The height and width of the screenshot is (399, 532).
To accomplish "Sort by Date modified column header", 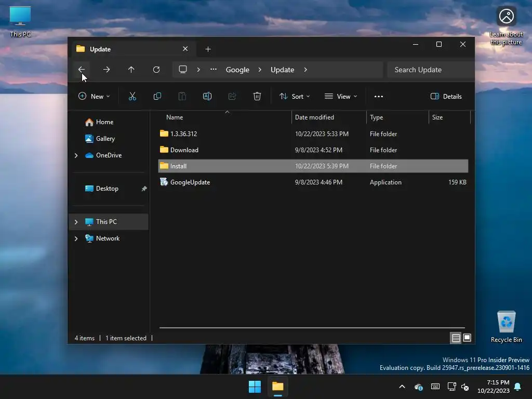I will pos(329,117).
